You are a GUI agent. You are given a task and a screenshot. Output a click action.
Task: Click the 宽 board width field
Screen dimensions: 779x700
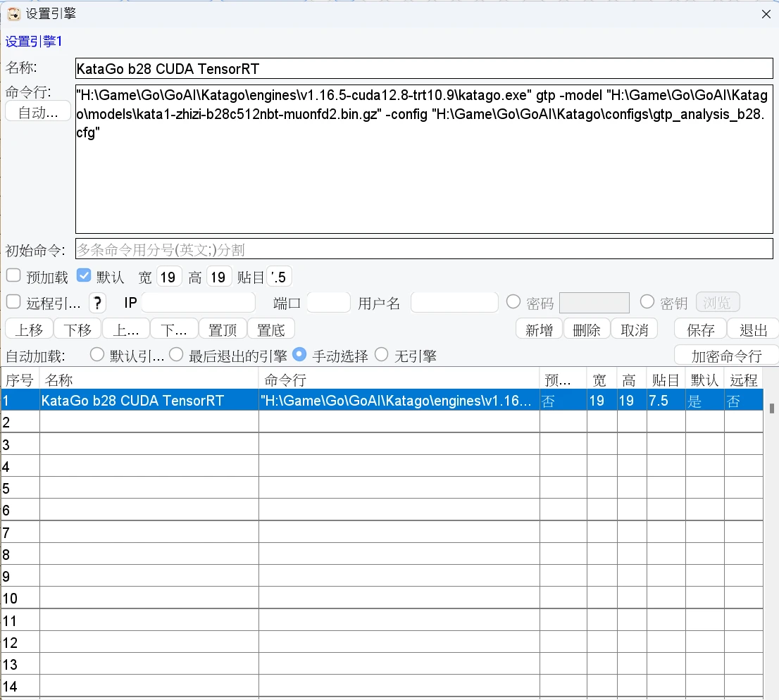169,277
